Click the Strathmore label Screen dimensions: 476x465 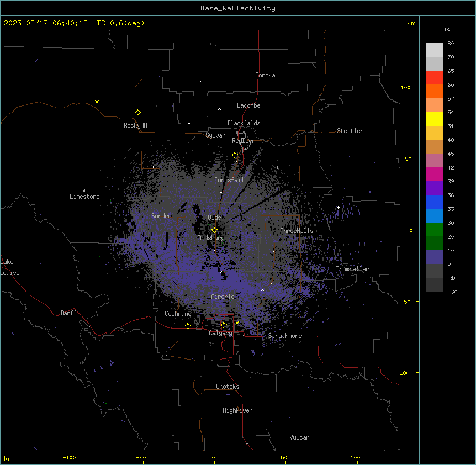(x=285, y=336)
